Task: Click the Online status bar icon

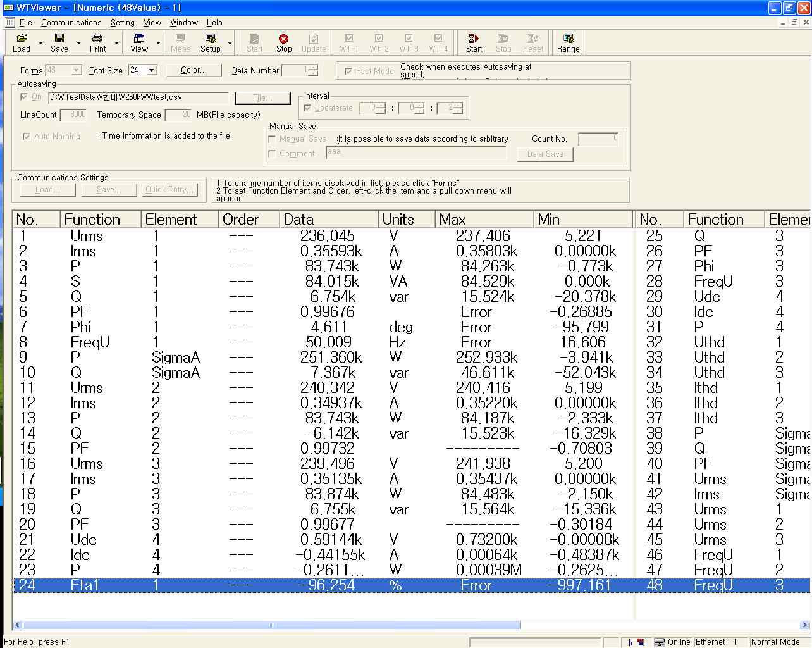Action: point(660,642)
